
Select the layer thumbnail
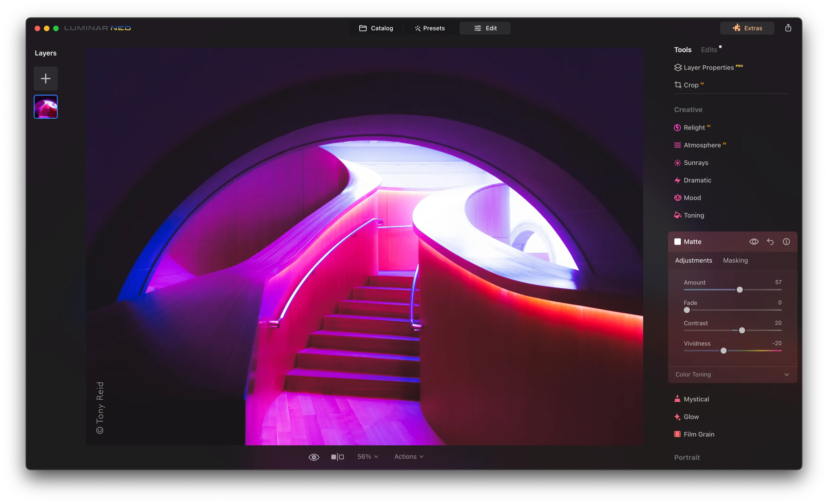coord(46,107)
